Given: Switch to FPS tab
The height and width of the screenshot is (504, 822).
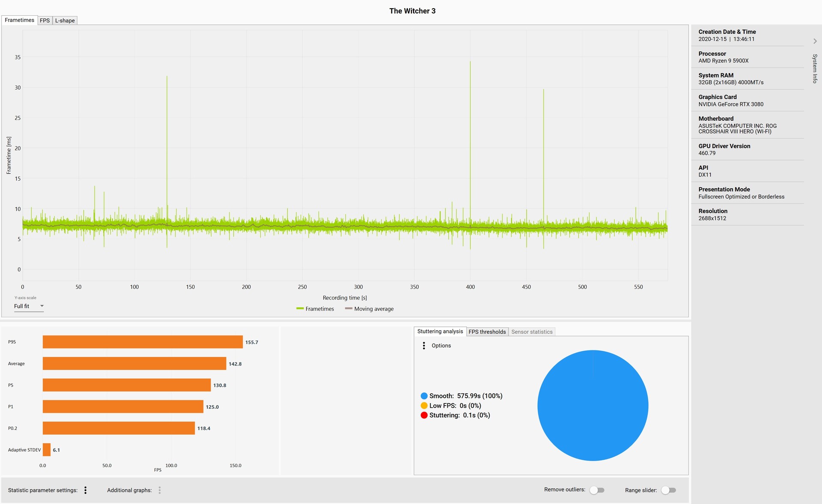Looking at the screenshot, I should click(x=45, y=21).
